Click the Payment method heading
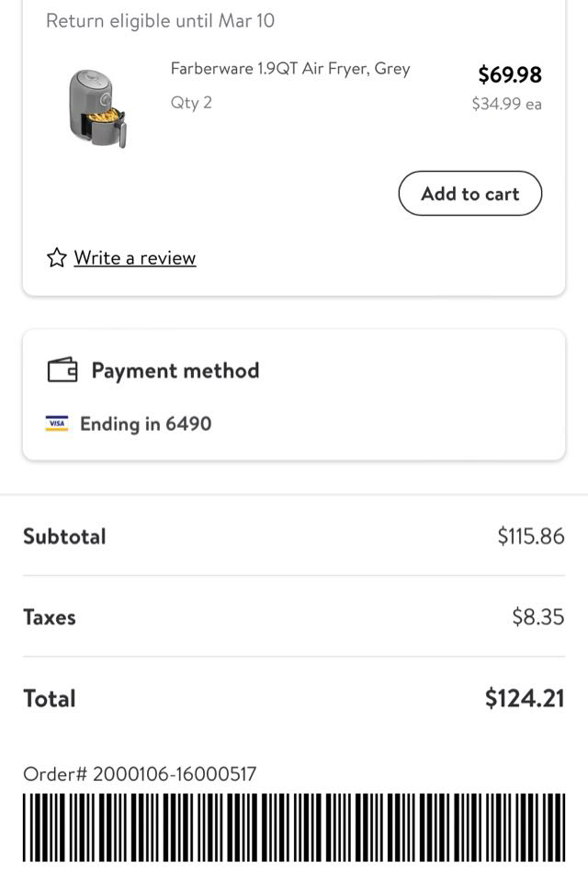588x879 pixels. coord(175,370)
